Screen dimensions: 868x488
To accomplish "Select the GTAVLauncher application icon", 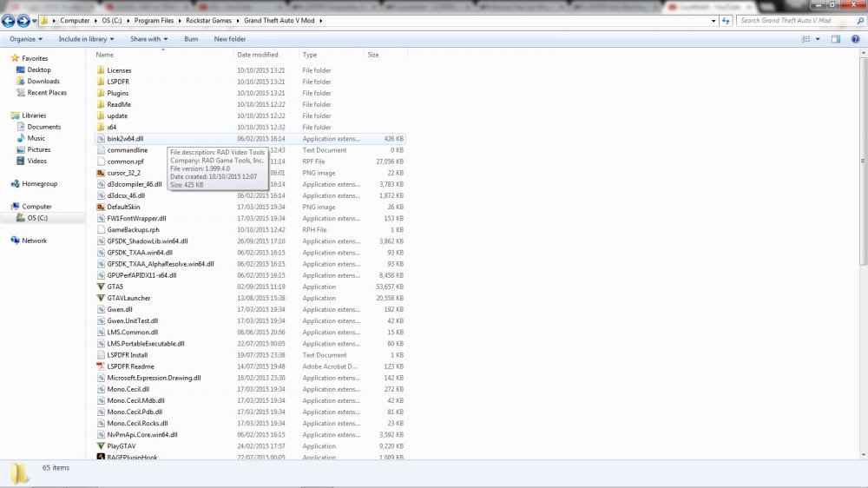I will 100,298.
